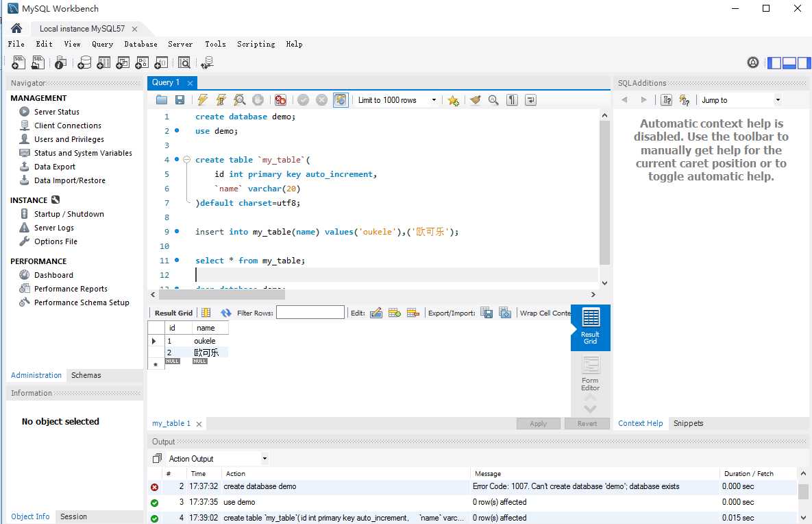Export recordset to external file icon
Screen dimensions: 812x524
(487, 313)
